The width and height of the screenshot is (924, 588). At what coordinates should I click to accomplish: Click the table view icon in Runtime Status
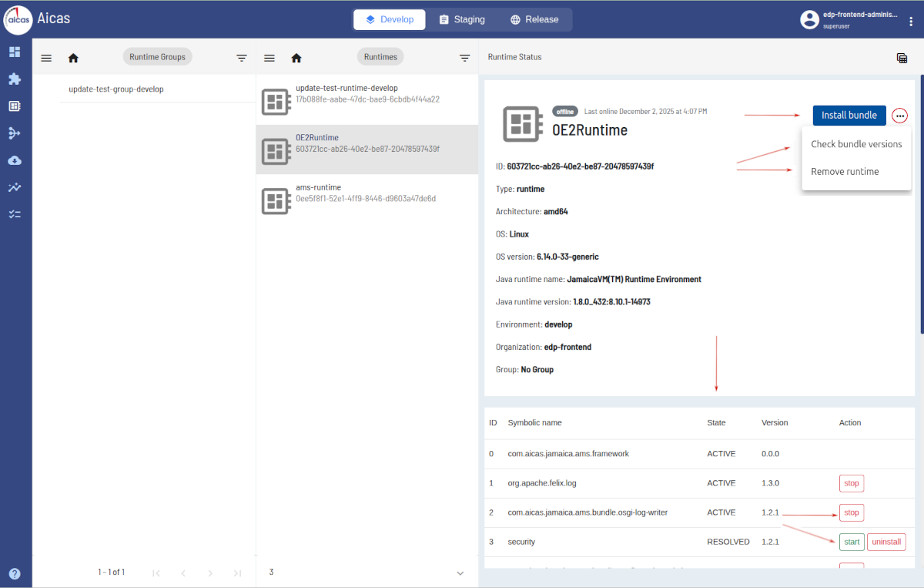(902, 58)
